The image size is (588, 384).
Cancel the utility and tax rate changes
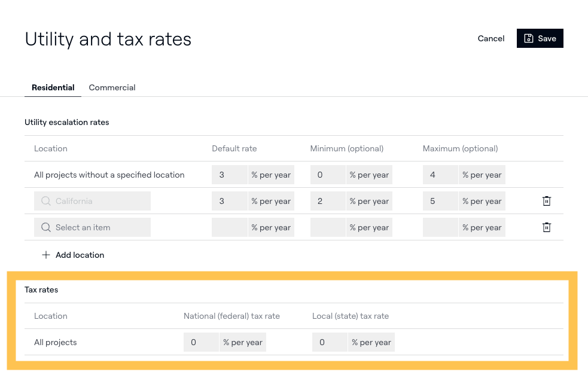click(x=490, y=38)
